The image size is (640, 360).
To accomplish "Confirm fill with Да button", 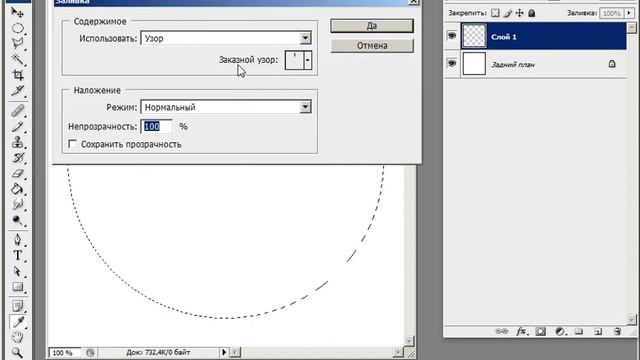I will 372,26.
